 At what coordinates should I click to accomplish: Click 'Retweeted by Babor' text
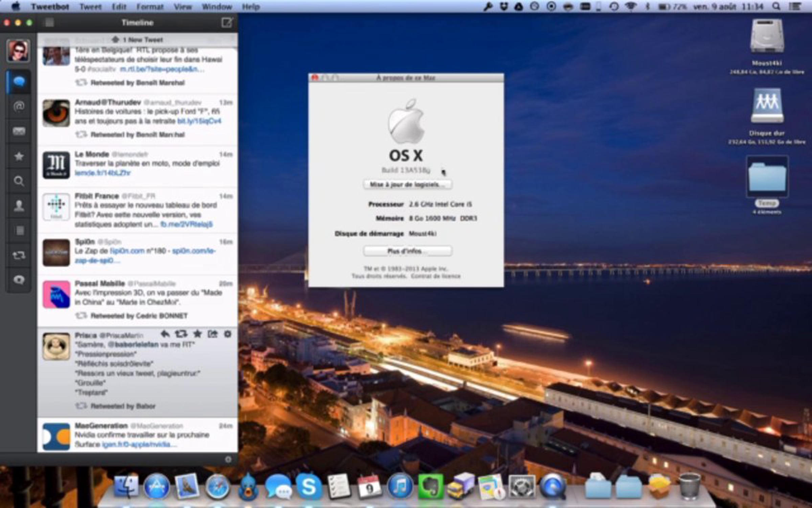coord(123,406)
